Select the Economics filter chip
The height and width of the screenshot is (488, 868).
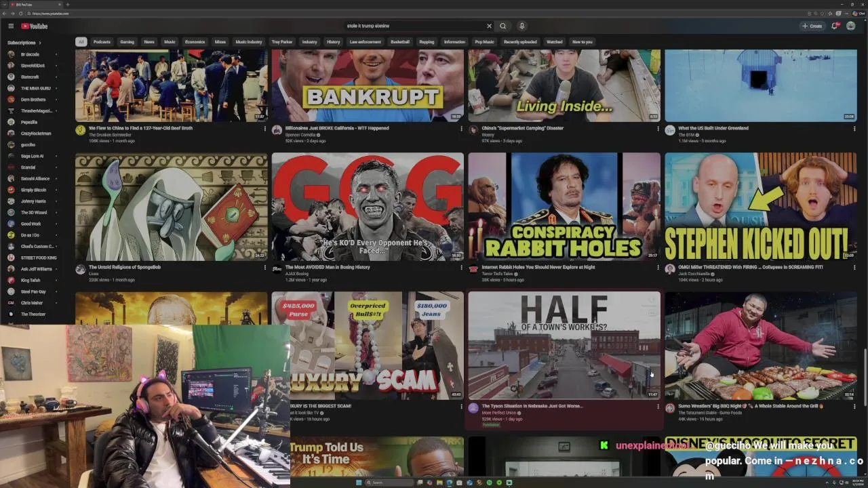[x=195, y=42]
